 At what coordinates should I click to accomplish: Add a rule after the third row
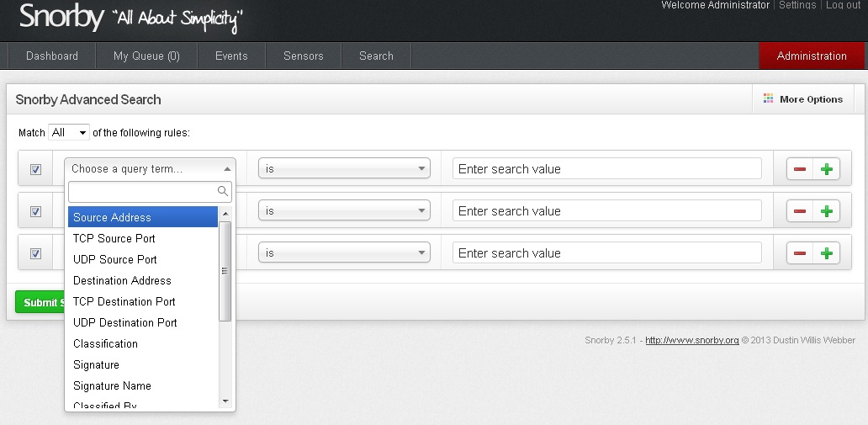click(826, 253)
